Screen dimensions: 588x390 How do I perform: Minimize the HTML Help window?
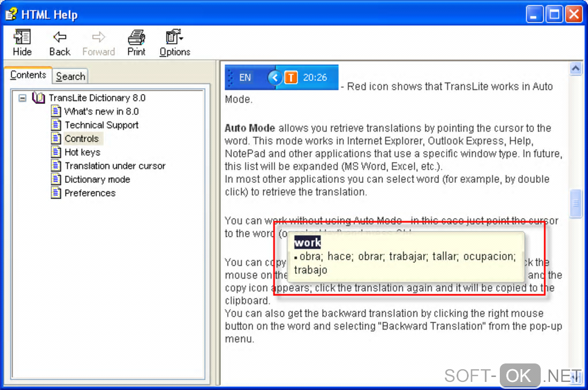(x=534, y=14)
